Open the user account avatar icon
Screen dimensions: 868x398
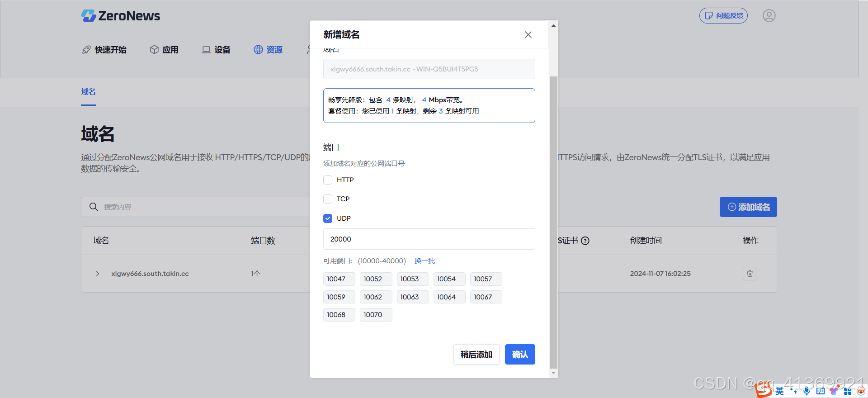(x=769, y=16)
